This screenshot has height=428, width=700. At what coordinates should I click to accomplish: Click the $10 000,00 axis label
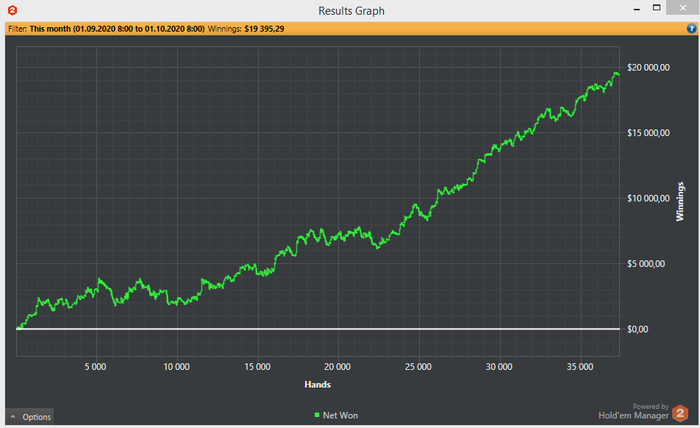(x=648, y=198)
